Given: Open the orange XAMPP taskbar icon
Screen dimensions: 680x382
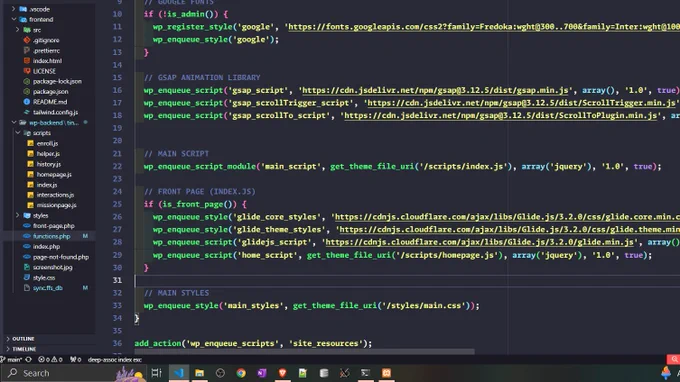Looking at the screenshot, I should (x=386, y=373).
